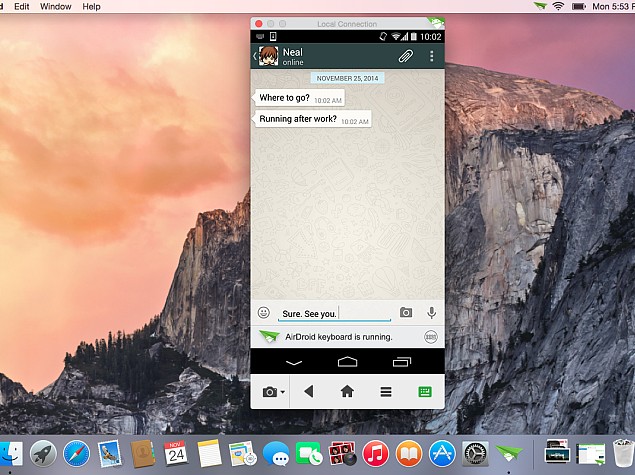Open the Help menu

click(91, 7)
